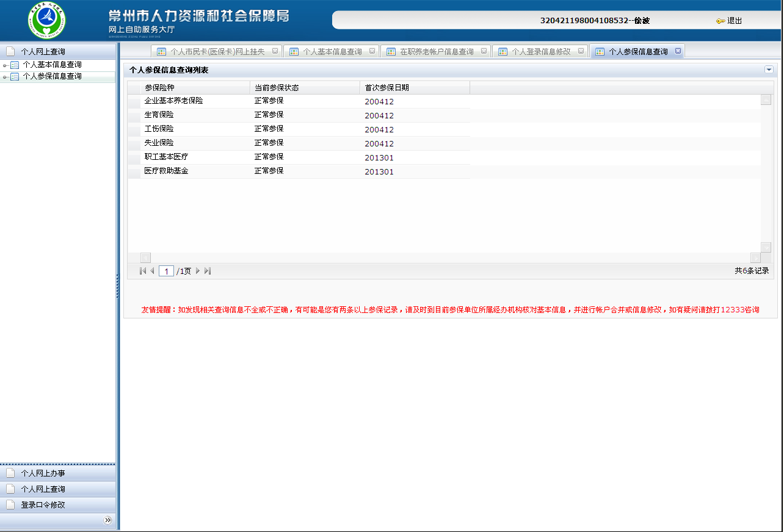
Task: Log out via the 退出 link
Action: point(735,21)
